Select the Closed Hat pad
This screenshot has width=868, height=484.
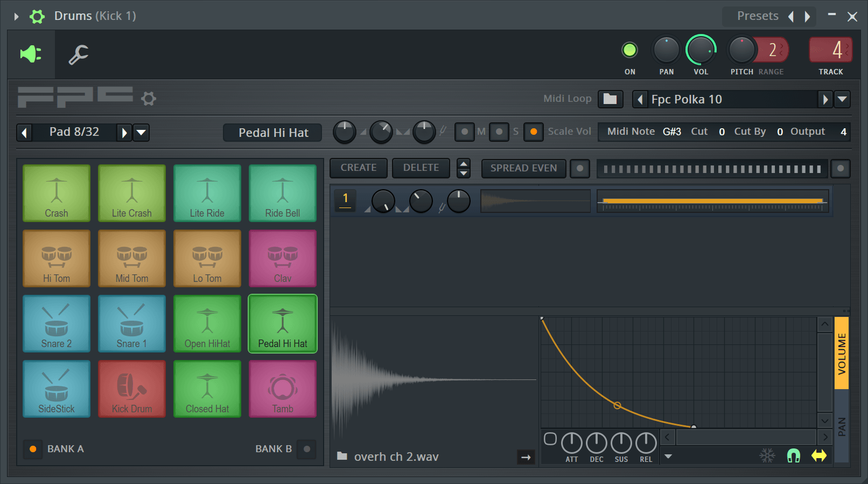pyautogui.click(x=207, y=389)
